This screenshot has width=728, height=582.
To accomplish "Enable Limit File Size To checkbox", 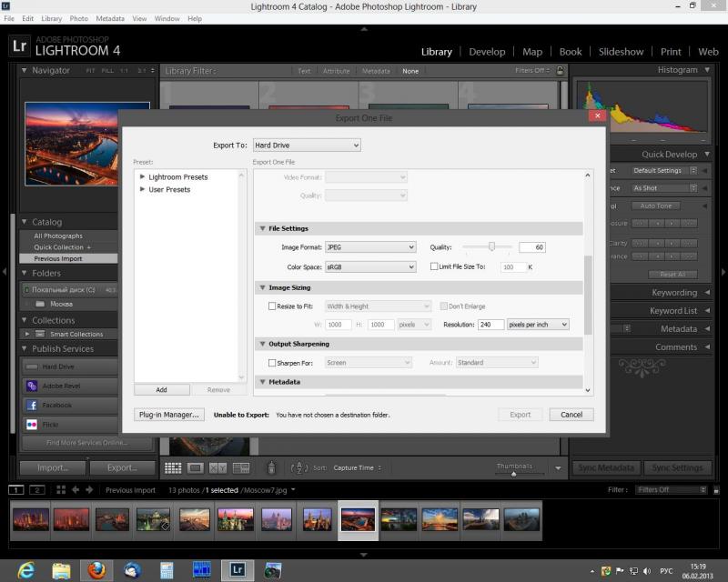I will coord(434,266).
